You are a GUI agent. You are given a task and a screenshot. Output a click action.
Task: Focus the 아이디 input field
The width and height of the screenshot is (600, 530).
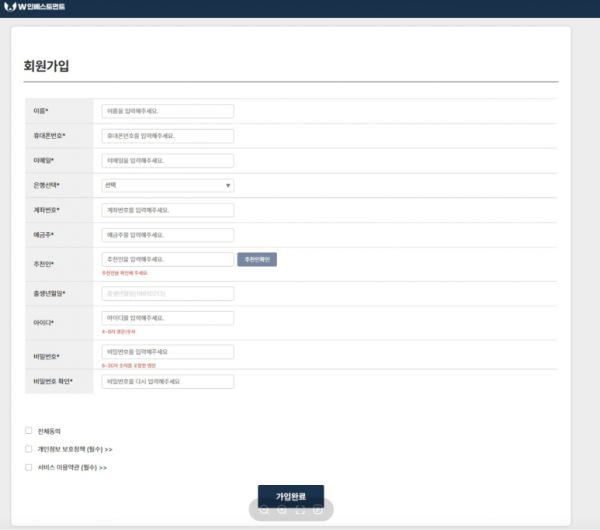[168, 318]
